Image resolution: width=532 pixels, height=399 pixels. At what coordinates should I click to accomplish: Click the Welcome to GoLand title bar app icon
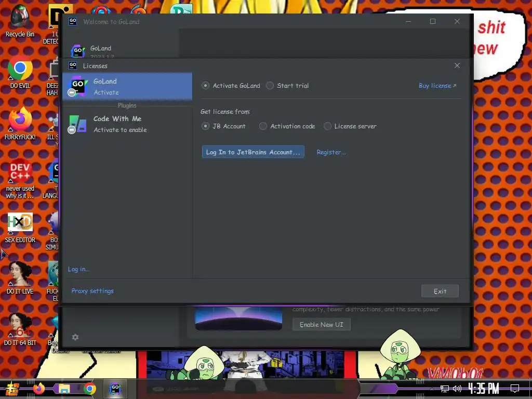coord(73,21)
